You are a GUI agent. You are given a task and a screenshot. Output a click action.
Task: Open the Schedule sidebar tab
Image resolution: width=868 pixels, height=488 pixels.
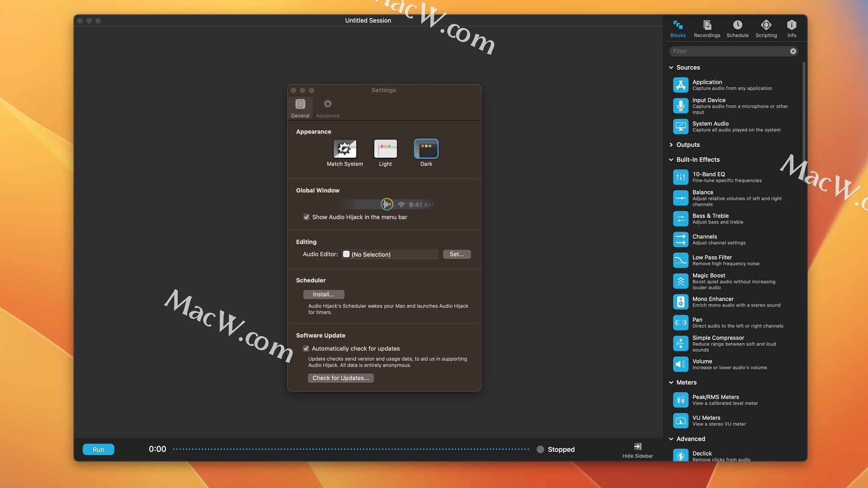coord(737,29)
